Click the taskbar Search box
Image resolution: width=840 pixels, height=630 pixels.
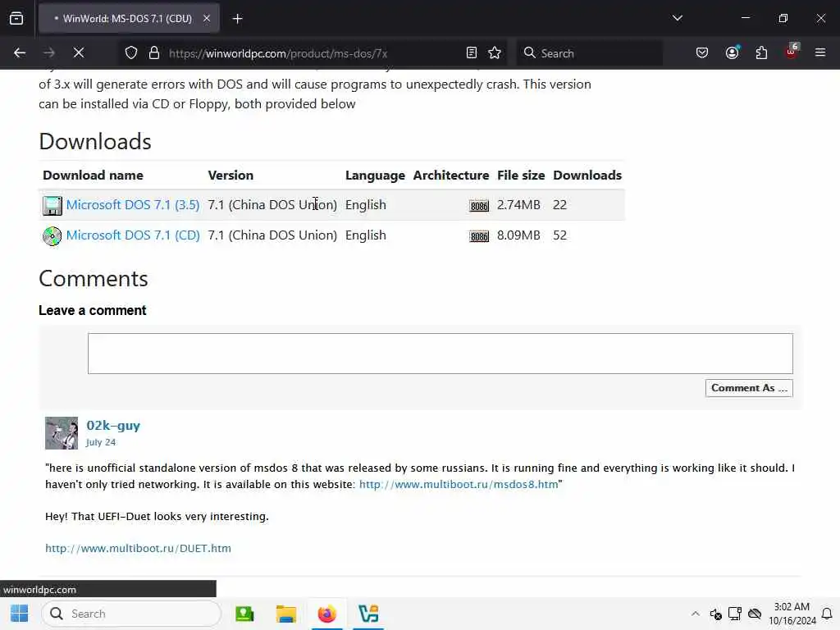131,614
